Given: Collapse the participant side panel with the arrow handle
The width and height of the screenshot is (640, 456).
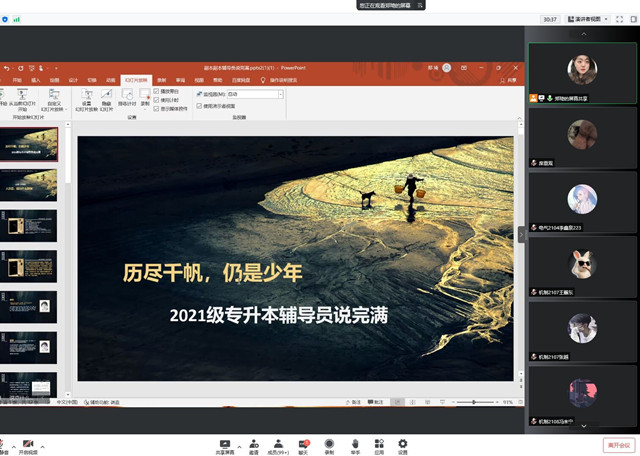Looking at the screenshot, I should tap(521, 235).
